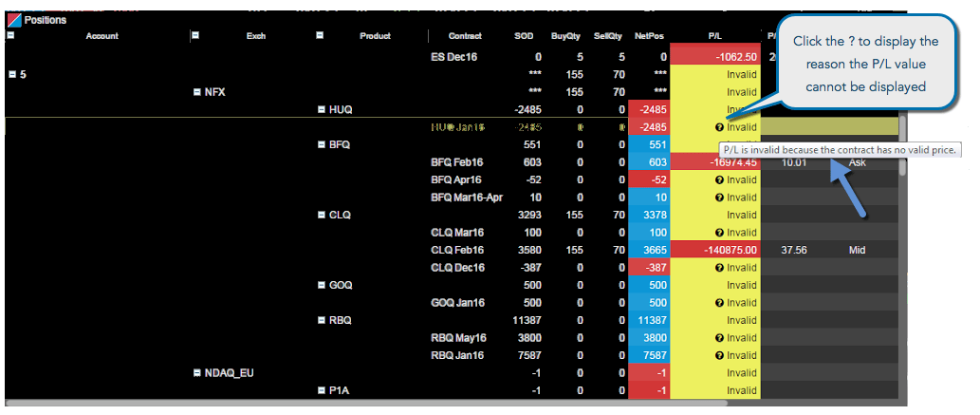Click ? icon on CLQ Mar16 row
This screenshot has width=980, height=415.
click(719, 233)
